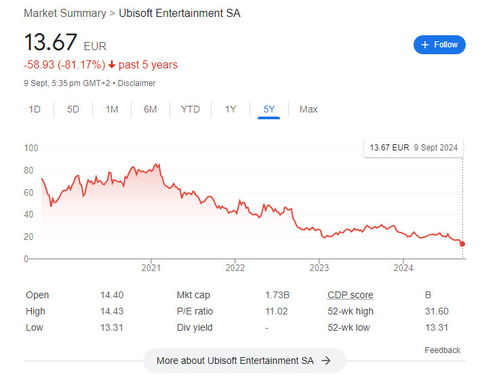Viewport: 499px width, 389px height.
Task: Switch chart to 6M range
Action: click(150, 109)
